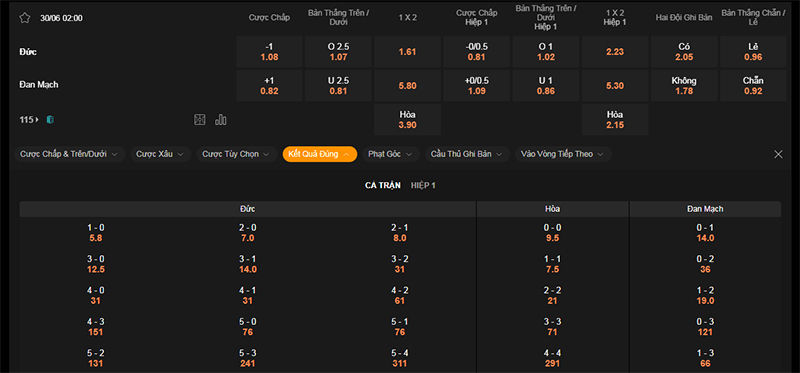
Task: Choose both teams score Có 2.05
Action: click(684, 52)
